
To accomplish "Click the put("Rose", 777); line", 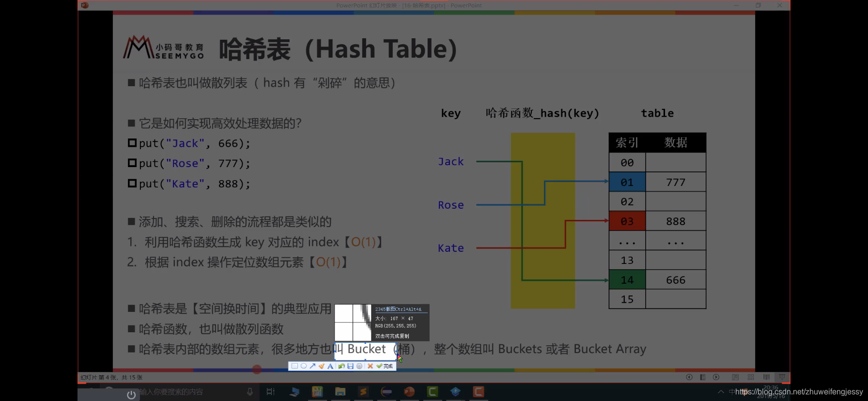I will pos(189,164).
